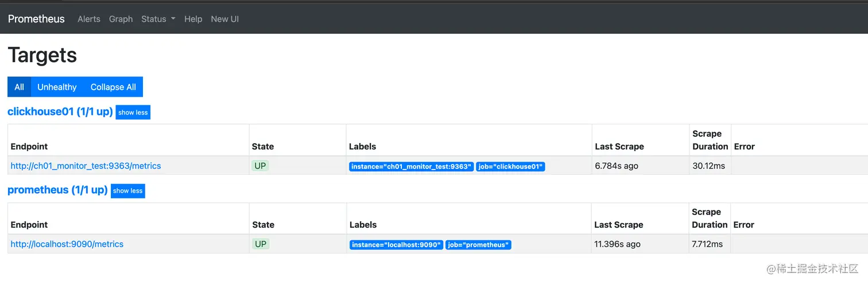The height and width of the screenshot is (284, 868).
Task: Click the UP state badge for clickhouse01
Action: click(260, 166)
